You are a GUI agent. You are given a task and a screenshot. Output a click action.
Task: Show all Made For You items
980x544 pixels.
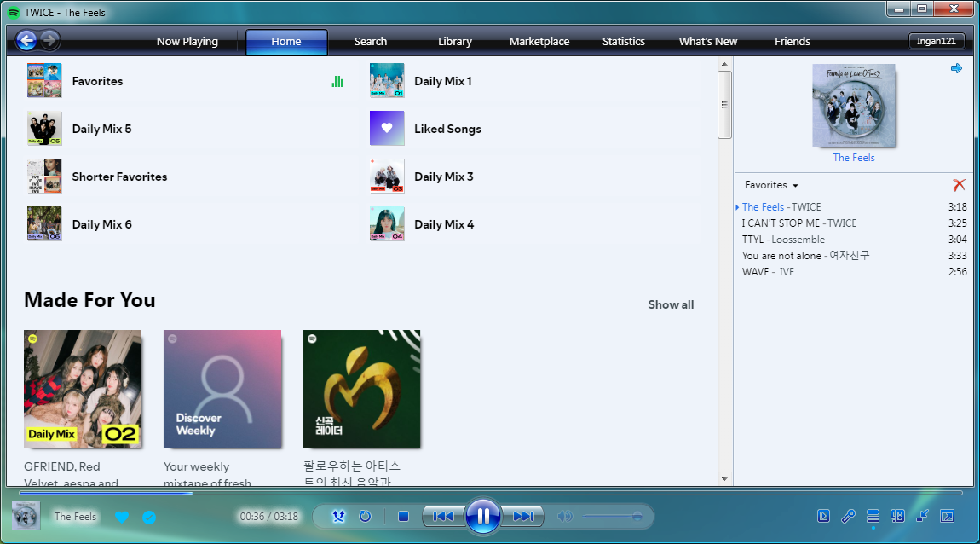(x=671, y=304)
